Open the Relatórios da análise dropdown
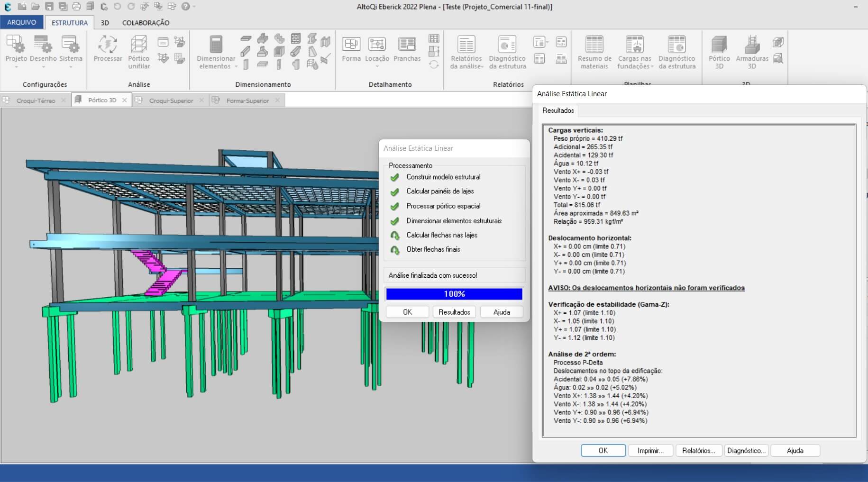This screenshot has width=868, height=482. 482,67
